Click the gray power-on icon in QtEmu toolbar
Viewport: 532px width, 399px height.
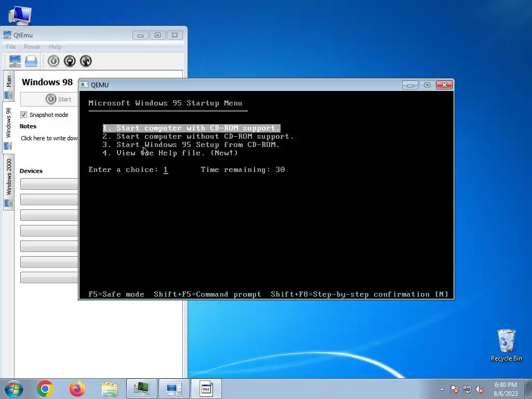[54, 61]
